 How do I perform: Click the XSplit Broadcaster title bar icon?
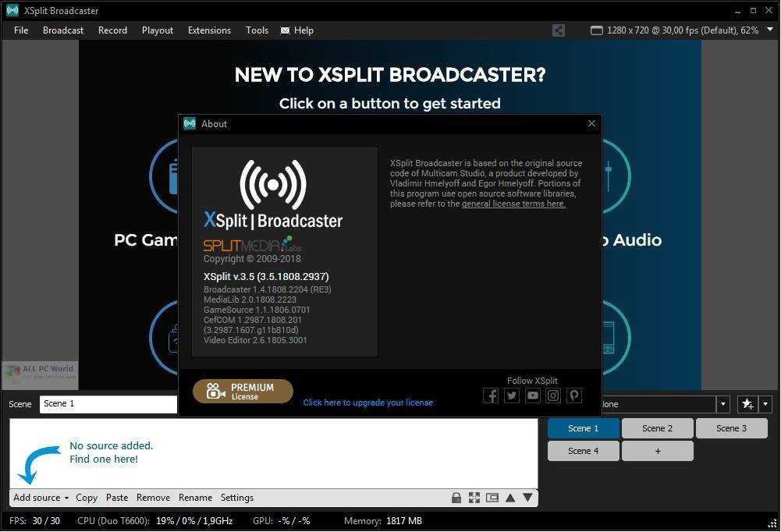tap(12, 10)
